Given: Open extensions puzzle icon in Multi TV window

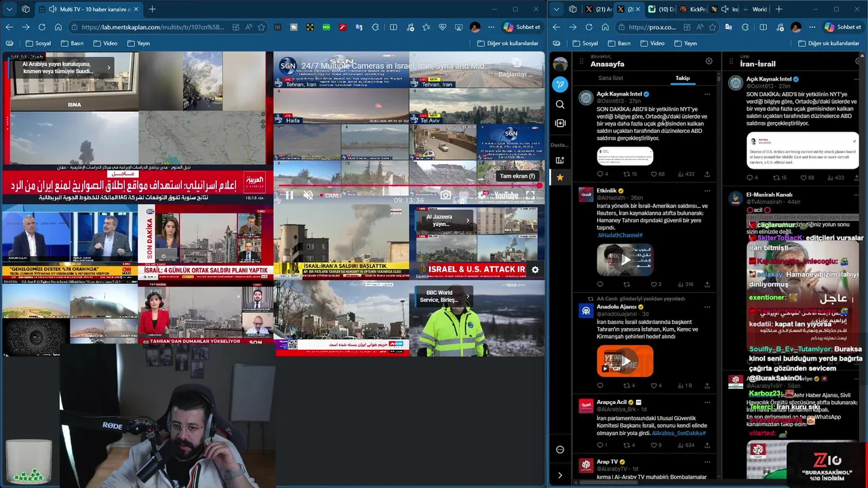Looking at the screenshot, I should pos(376,27).
